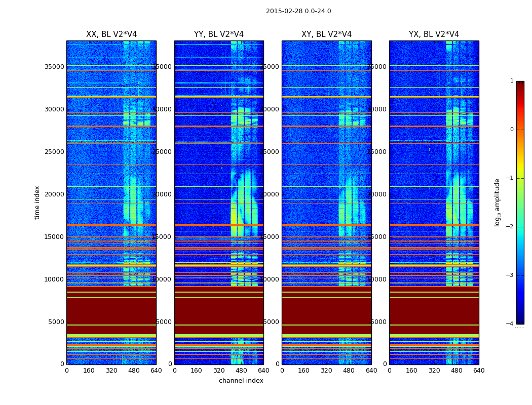Screen dimensions: 532x405
Task: Click the "320" x-tick under the XY panel
Action: [x=326, y=371]
